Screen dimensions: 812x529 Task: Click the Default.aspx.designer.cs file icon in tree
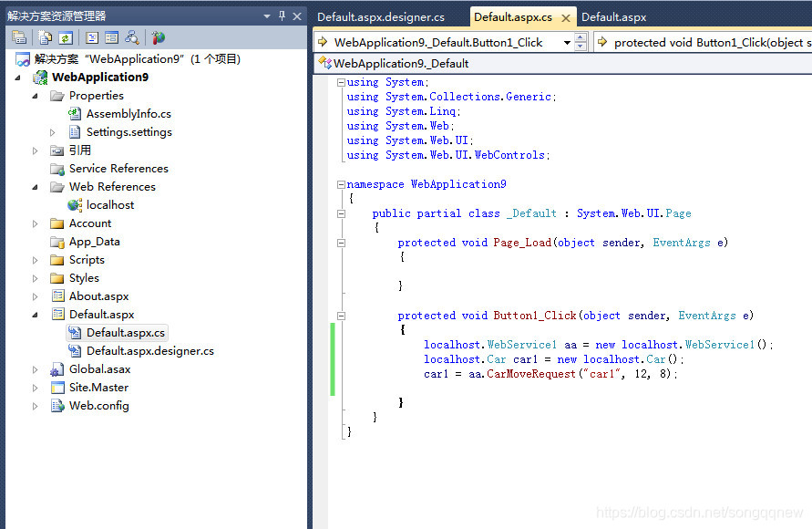point(75,351)
